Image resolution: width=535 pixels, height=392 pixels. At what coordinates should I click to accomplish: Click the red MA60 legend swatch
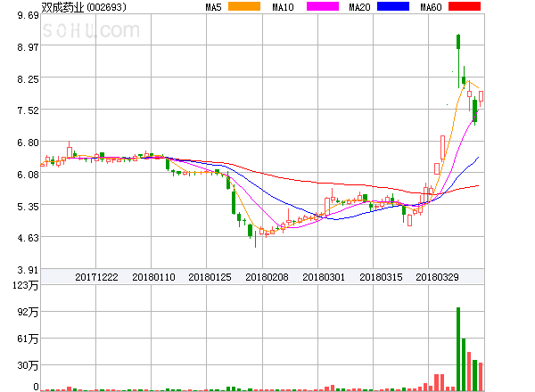pyautogui.click(x=465, y=6)
